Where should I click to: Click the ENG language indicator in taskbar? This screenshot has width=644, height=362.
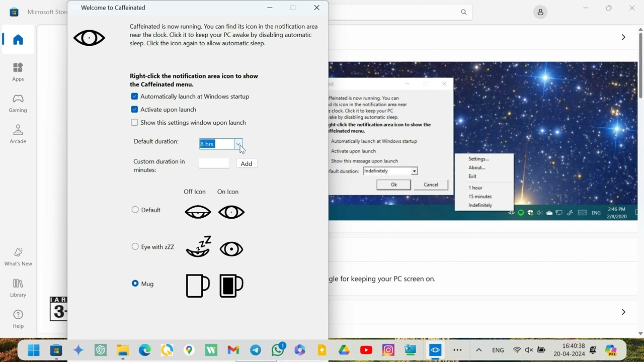pos(498,350)
